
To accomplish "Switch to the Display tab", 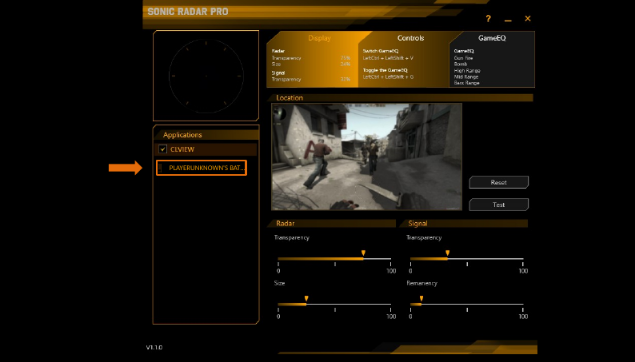I will tap(319, 38).
